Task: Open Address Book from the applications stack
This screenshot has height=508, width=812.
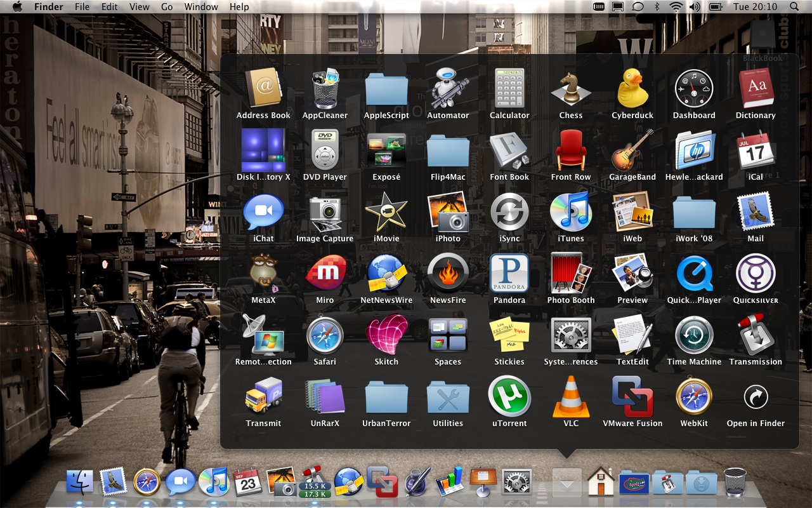Action: tap(263, 88)
